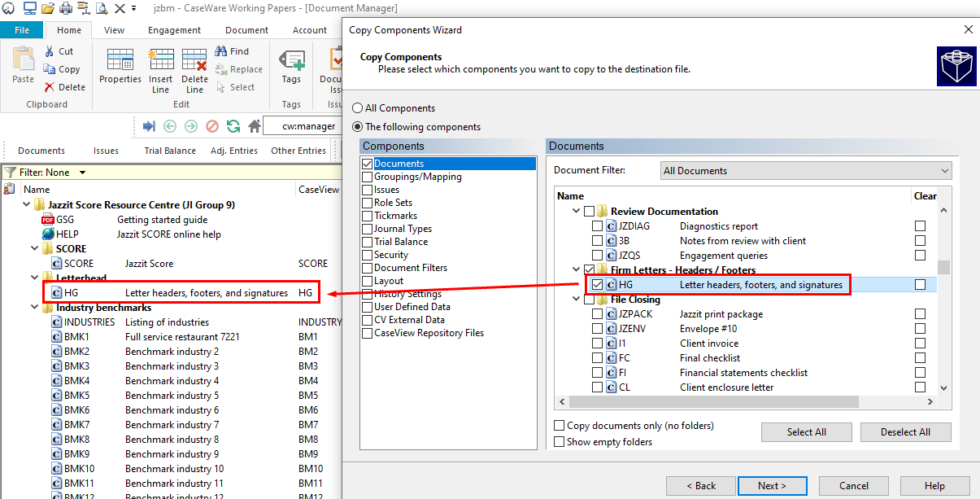Collapse Firm Letters - Headers / Footers folder

point(576,270)
